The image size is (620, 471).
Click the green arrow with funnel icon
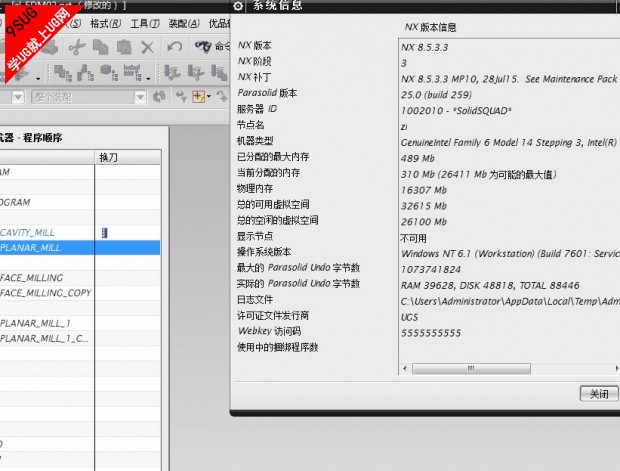(x=181, y=96)
